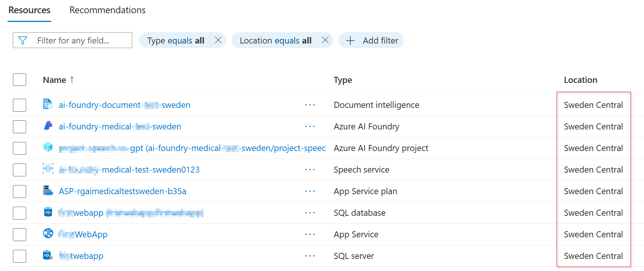Check the Document intelligence row checkbox

pos(19,105)
